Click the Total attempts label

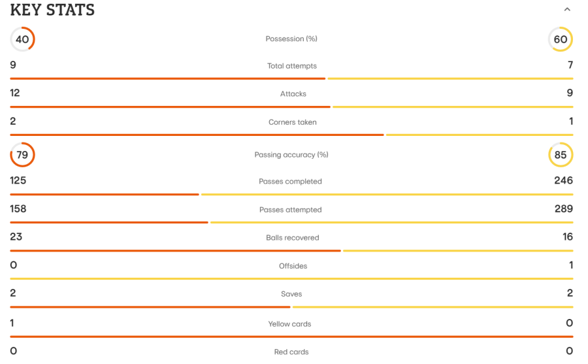point(292,66)
